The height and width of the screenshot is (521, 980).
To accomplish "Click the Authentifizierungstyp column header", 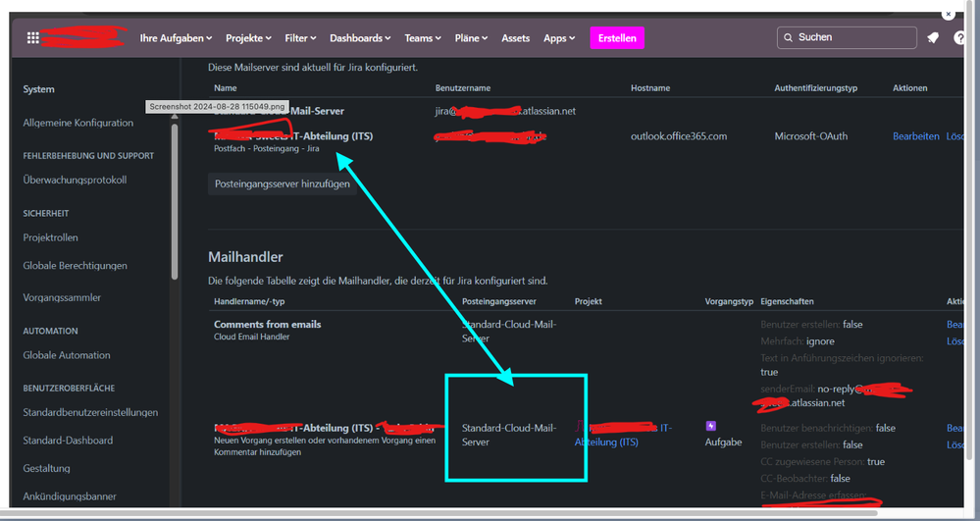I will [815, 88].
